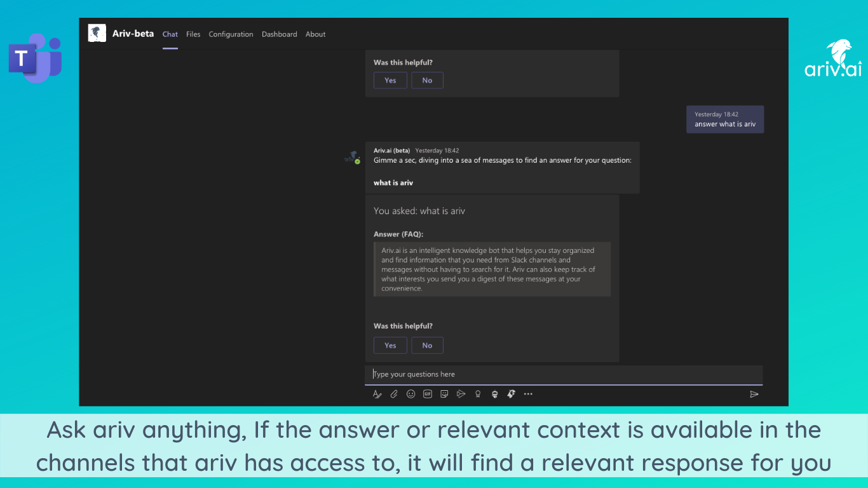Click Yes below the FAQ answer
868x488 pixels.
point(390,345)
